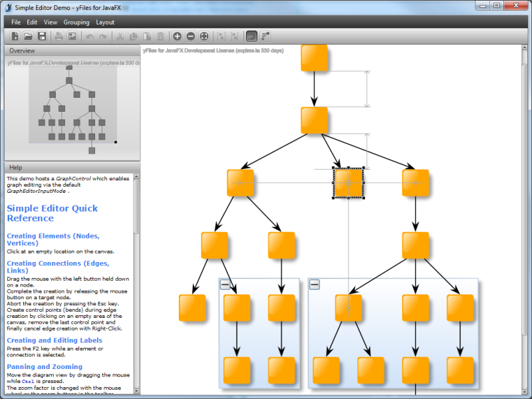
Task: Save the graph with the floppy disk icon
Action: tap(42, 37)
